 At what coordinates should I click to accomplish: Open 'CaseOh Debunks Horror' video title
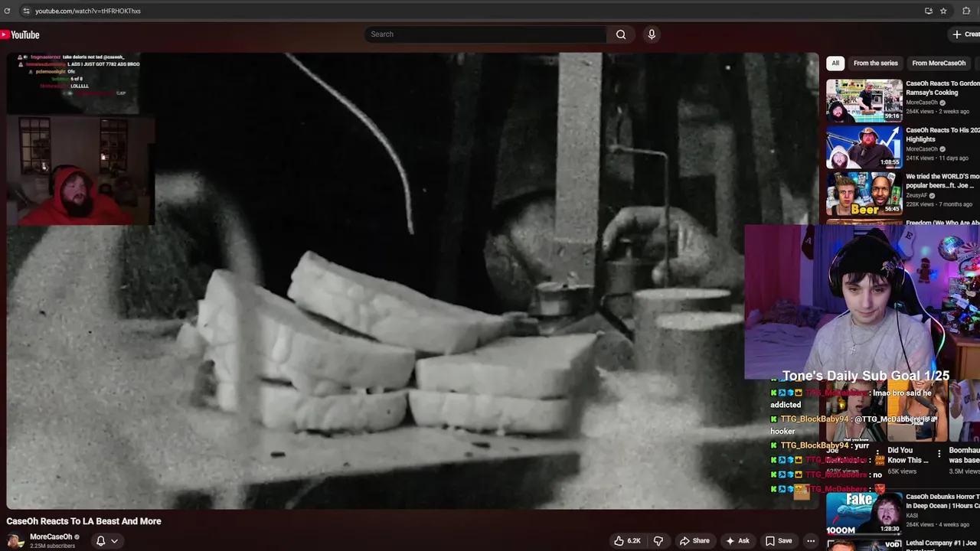tap(942, 501)
